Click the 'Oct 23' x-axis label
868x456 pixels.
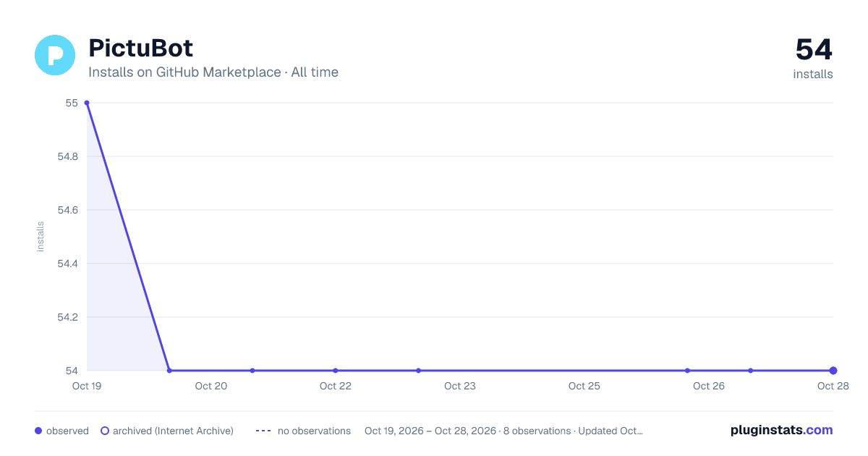(x=460, y=386)
